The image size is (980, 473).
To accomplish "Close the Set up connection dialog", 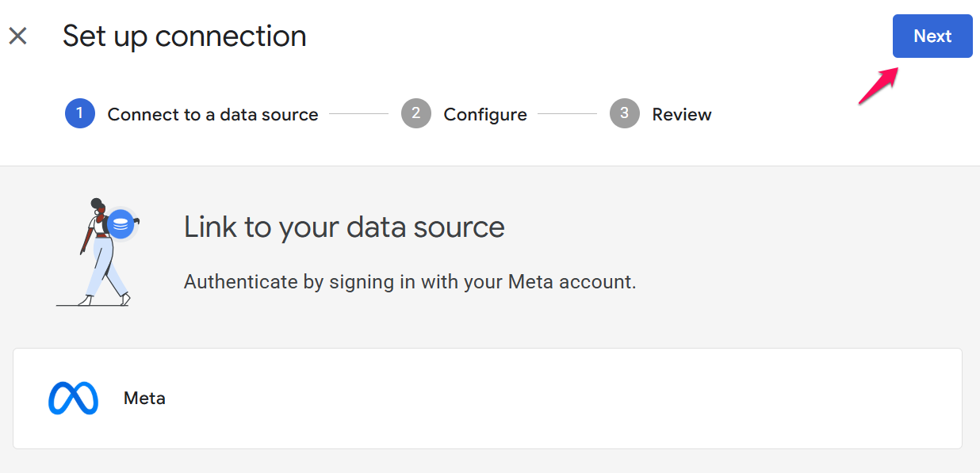I will [x=17, y=36].
